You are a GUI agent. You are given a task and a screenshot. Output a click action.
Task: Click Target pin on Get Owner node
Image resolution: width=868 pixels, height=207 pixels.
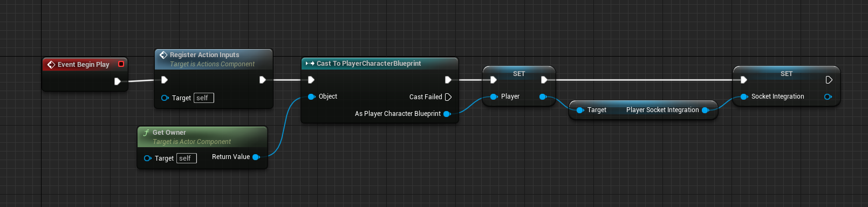pos(148,158)
